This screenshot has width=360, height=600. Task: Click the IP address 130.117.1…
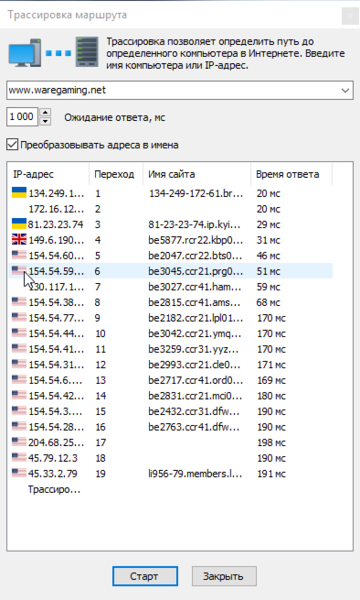pos(56,287)
